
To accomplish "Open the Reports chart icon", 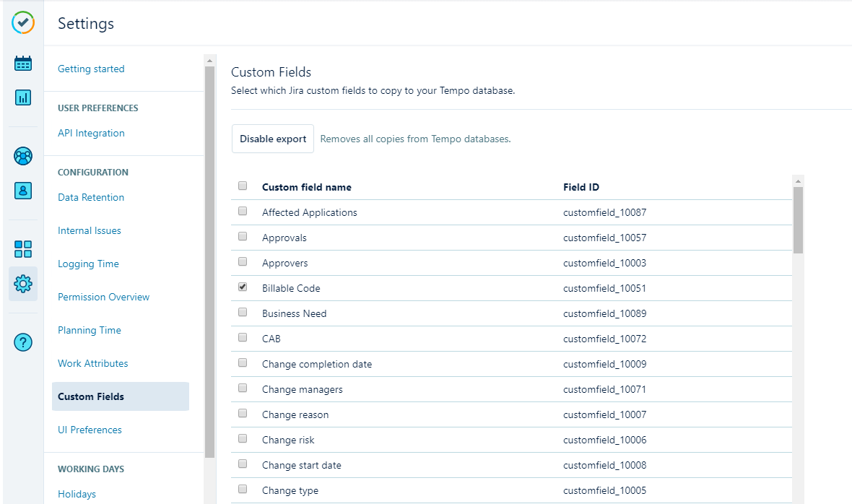I will pos(23,97).
